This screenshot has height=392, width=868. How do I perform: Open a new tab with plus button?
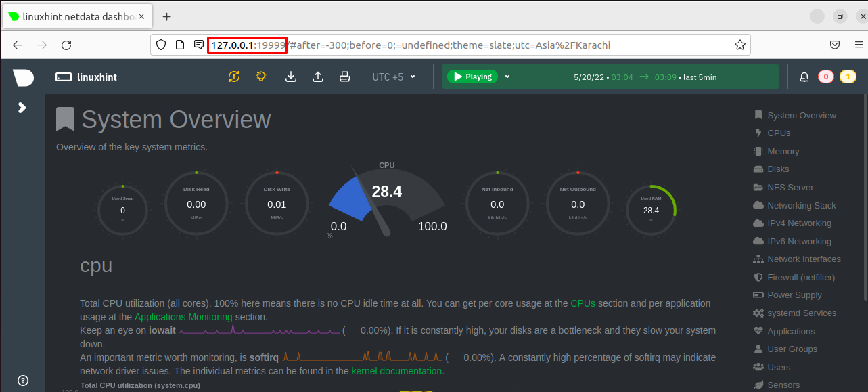(x=167, y=16)
